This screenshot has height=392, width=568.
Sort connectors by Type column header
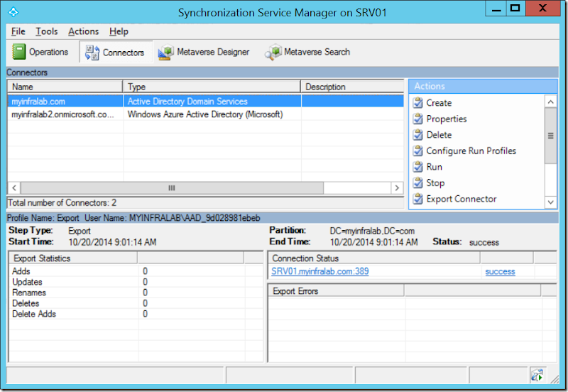[x=212, y=87]
